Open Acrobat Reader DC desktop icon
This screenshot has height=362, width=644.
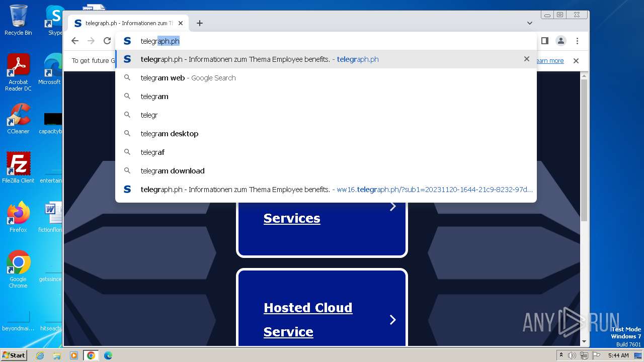tap(18, 73)
